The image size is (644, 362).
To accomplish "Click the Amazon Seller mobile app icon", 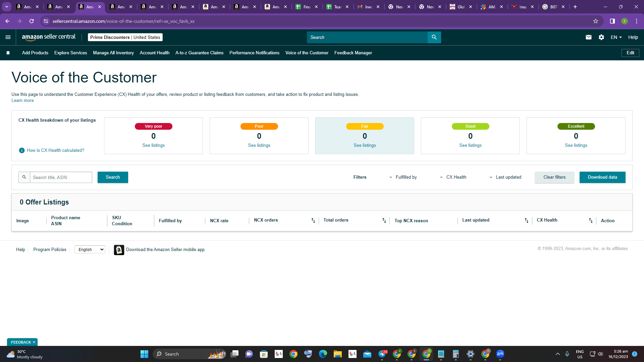I will point(119,250).
